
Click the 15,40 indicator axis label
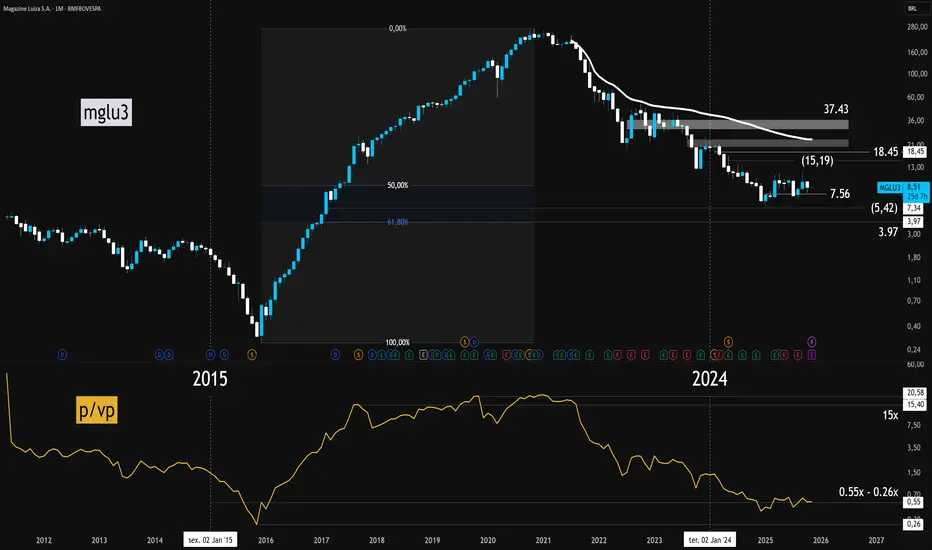click(x=915, y=404)
